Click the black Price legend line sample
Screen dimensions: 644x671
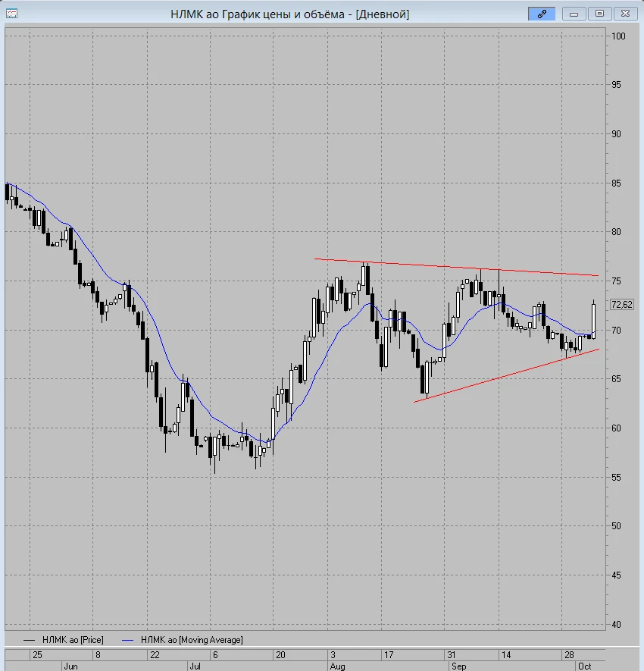pos(29,640)
